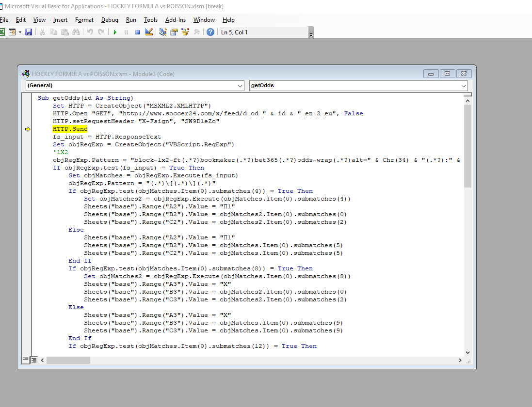This screenshot has width=532, height=407.
Task: Open the Insert object dropdown arrow
Action: click(x=20, y=32)
